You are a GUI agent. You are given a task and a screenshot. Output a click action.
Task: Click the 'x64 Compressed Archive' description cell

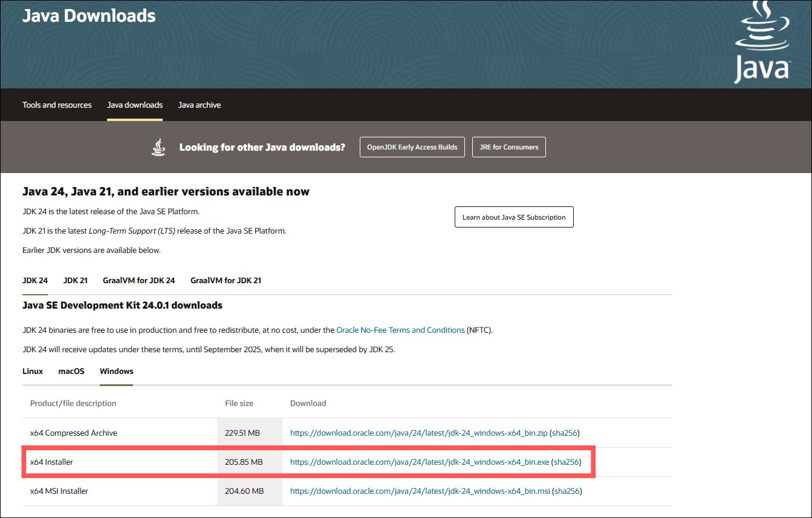[120, 433]
